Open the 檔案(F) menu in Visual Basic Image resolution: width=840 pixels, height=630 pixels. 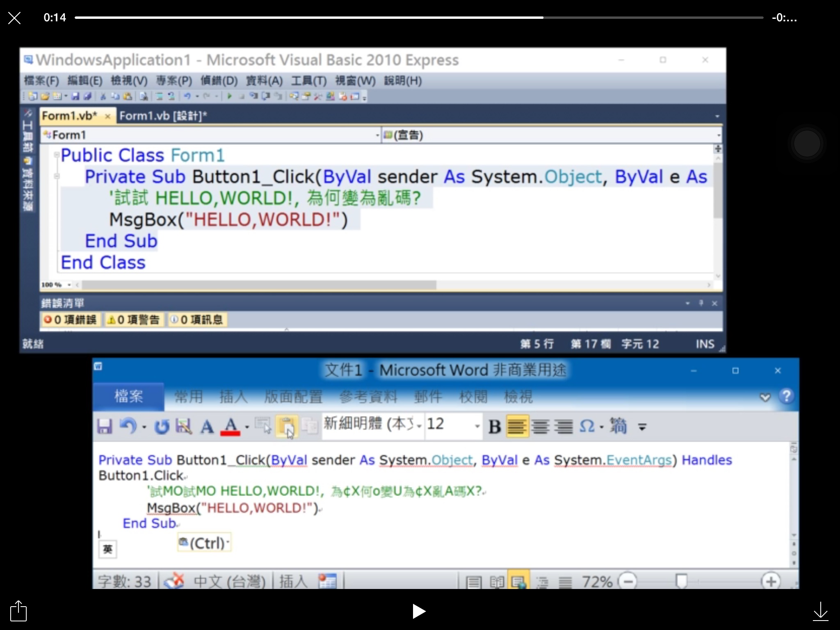click(x=41, y=81)
